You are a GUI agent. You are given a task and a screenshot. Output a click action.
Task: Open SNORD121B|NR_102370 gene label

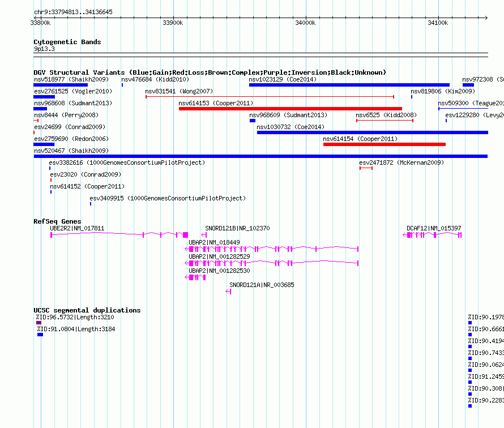[237, 229]
